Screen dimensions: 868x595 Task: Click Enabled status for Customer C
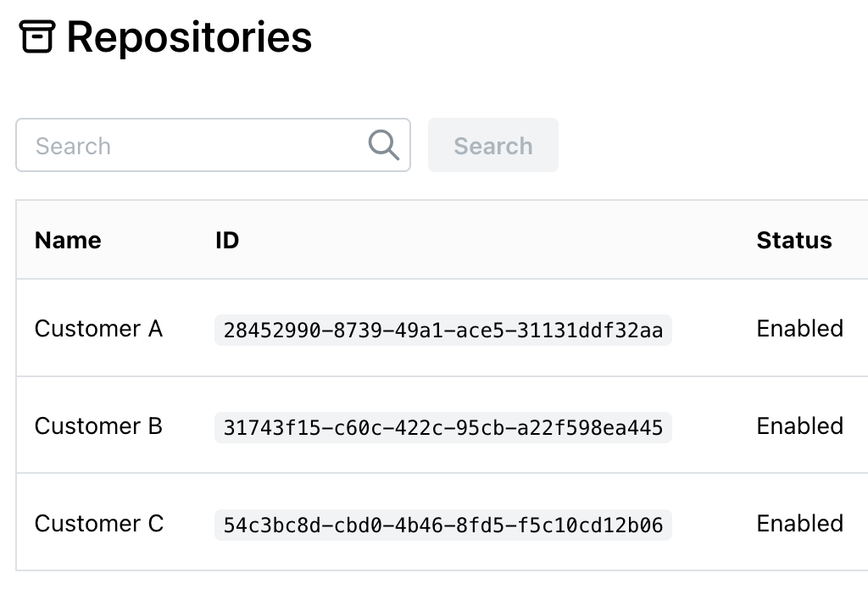coord(800,524)
